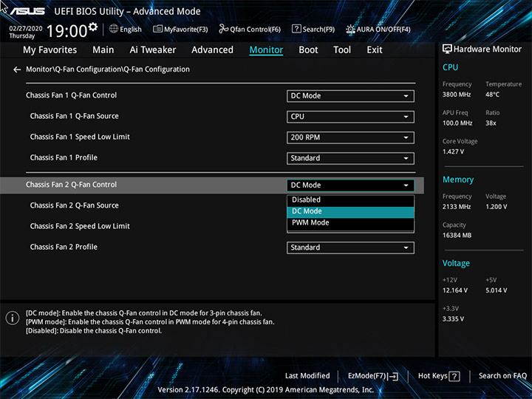Image resolution: width=532 pixels, height=399 pixels.
Task: Open MyFavorite(F3)
Action: point(180,29)
